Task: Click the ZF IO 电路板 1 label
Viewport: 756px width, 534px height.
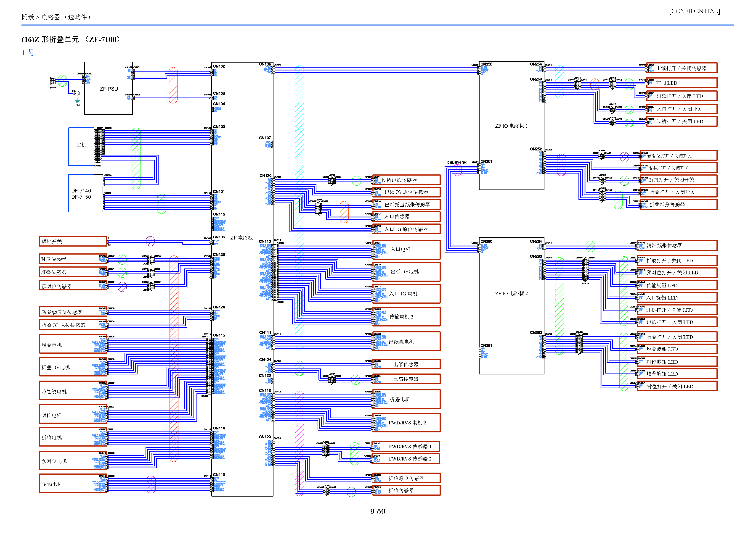Action: [511, 126]
